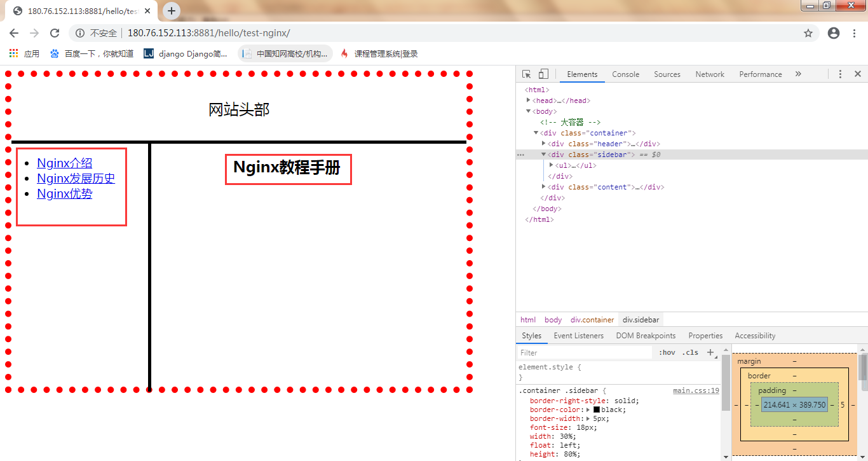868x461 pixels.
Task: Open the Properties pane tab
Action: [705, 336]
